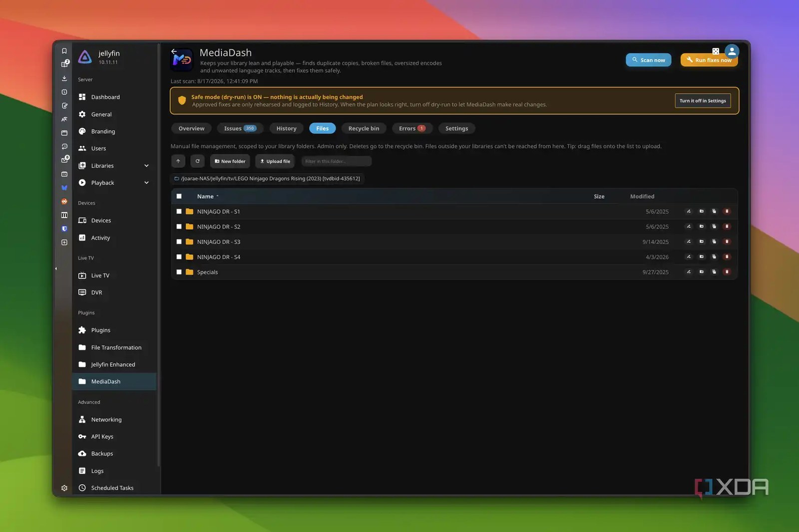Screen dimensions: 799x532
Task: Open the Bluesky butterfly web panel
Action: point(64,188)
